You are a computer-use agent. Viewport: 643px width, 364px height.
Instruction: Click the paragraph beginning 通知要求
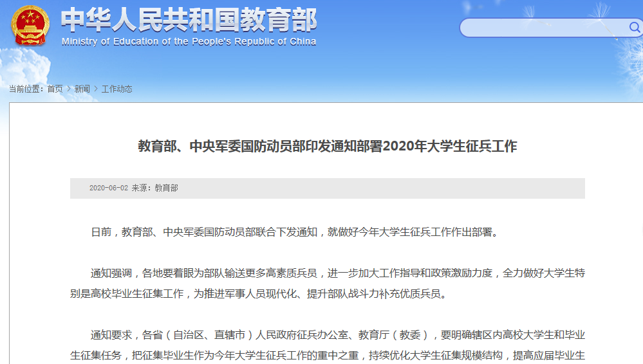(327, 345)
